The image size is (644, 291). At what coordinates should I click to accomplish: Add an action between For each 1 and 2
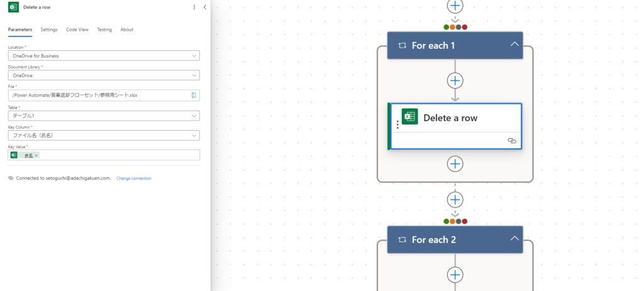coord(455,199)
